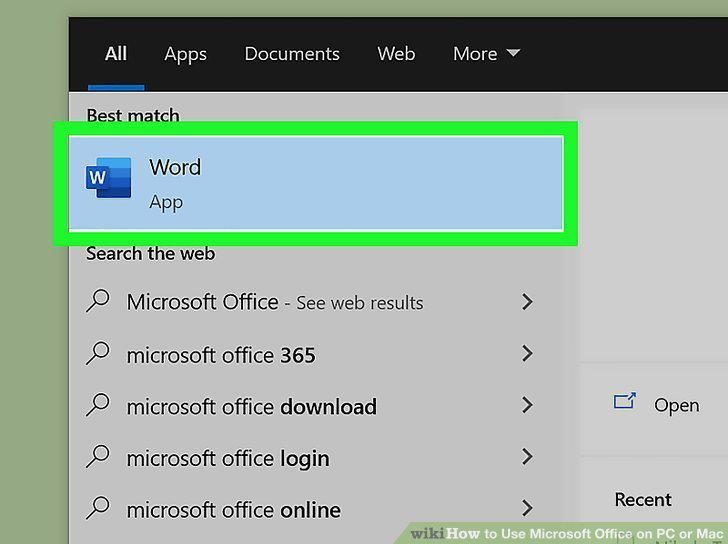Screen dimensions: 728x544
Task: Click the Best match heading
Action: pyautogui.click(x=133, y=115)
